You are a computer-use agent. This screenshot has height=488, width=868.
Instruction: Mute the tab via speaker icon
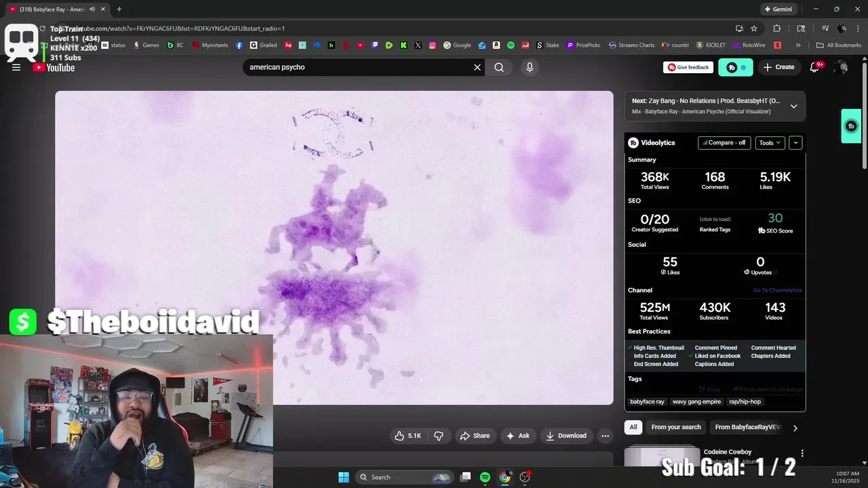(92, 9)
